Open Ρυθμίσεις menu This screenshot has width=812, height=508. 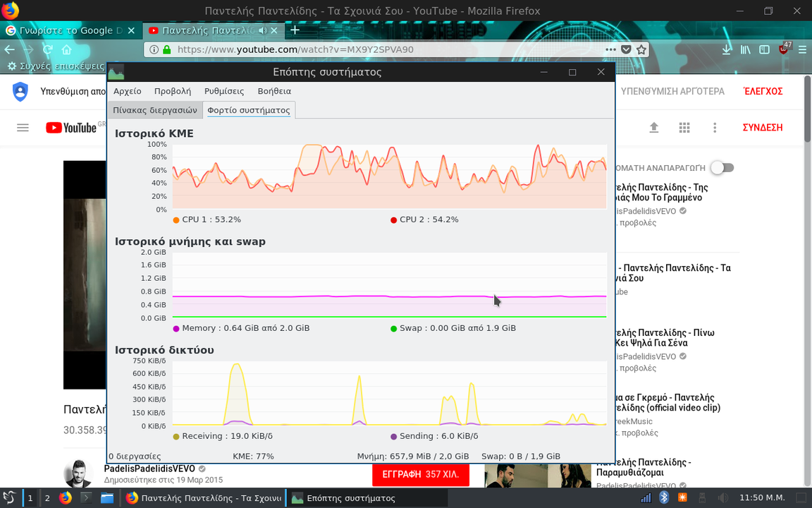coord(224,91)
